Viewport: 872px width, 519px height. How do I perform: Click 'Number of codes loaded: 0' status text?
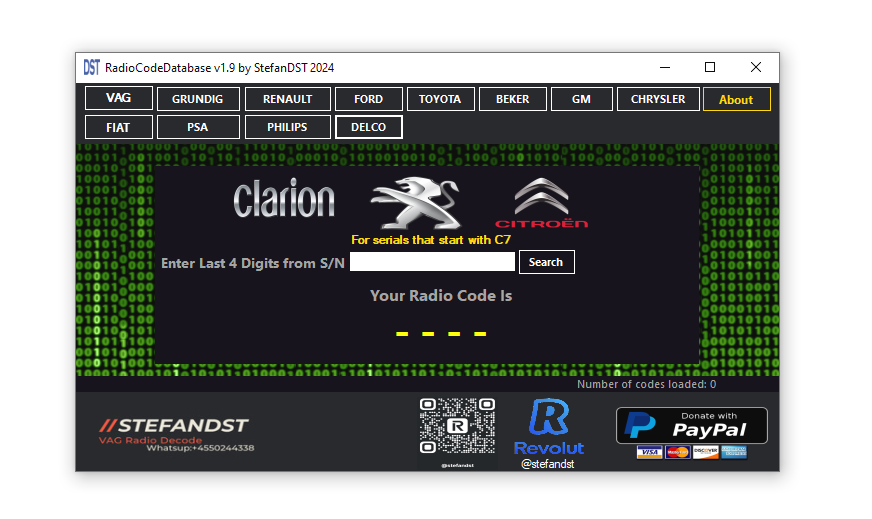point(646,384)
